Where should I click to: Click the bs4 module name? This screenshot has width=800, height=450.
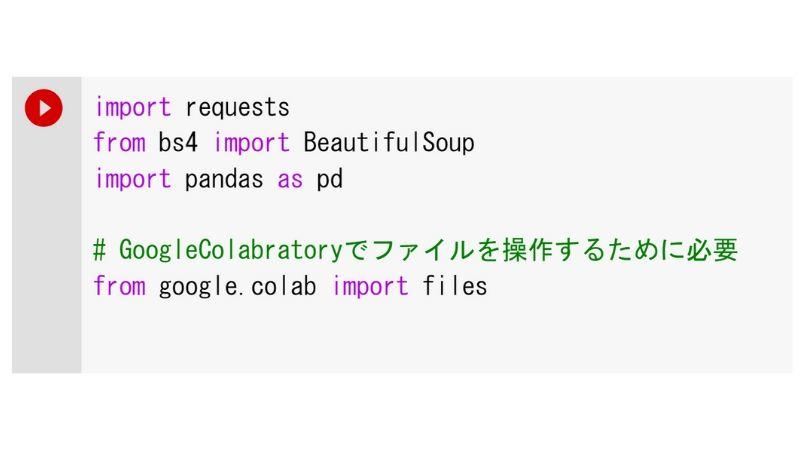[178, 142]
